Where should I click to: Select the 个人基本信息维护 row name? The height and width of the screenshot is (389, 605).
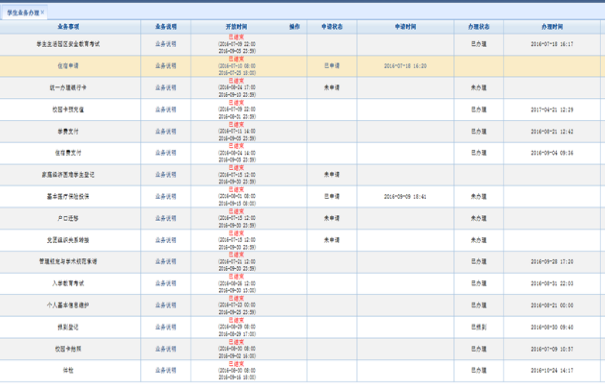[68, 305]
